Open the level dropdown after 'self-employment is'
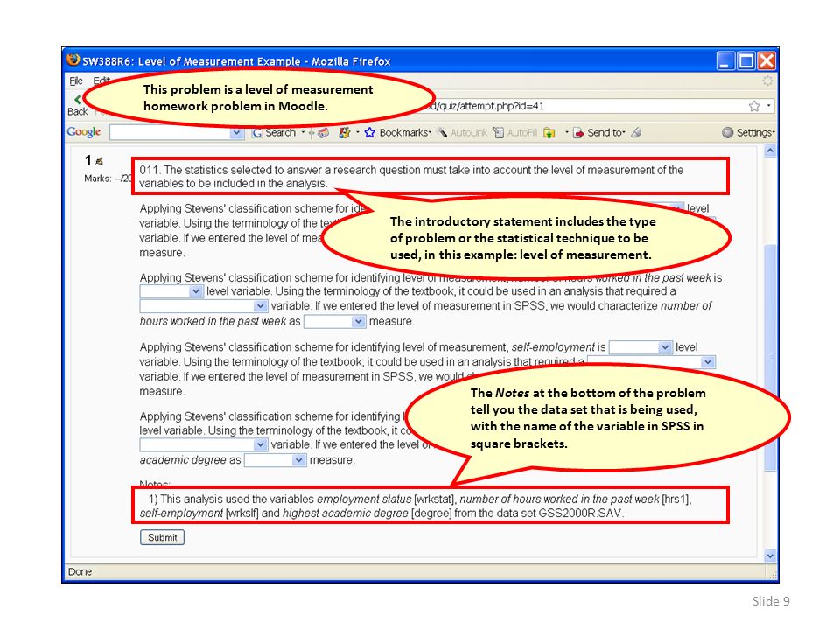Screen dimensions: 840x630 640,347
